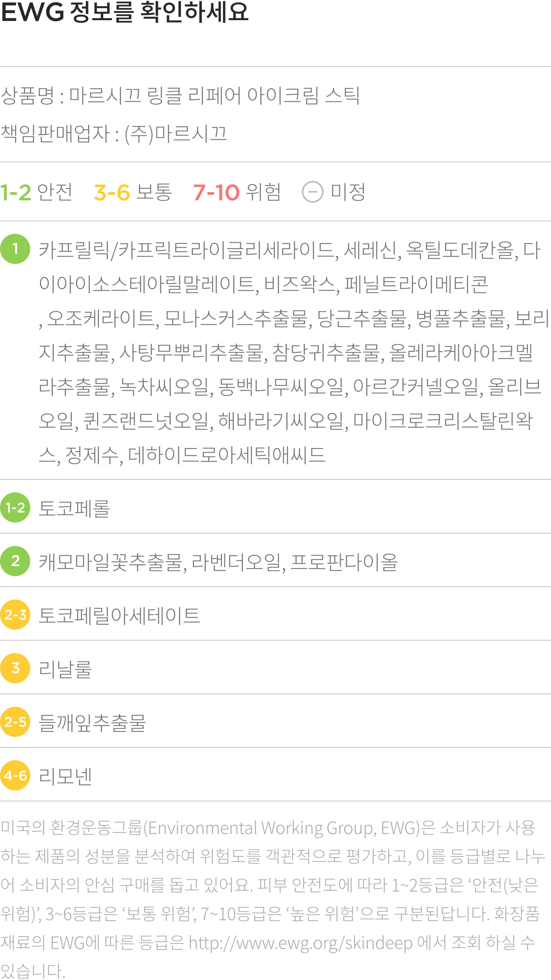Click the 들깨잎추출물 ingredient name

click(92, 723)
